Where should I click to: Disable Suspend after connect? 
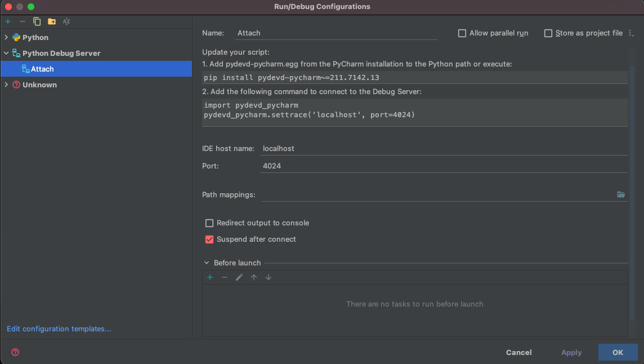pyautogui.click(x=209, y=239)
